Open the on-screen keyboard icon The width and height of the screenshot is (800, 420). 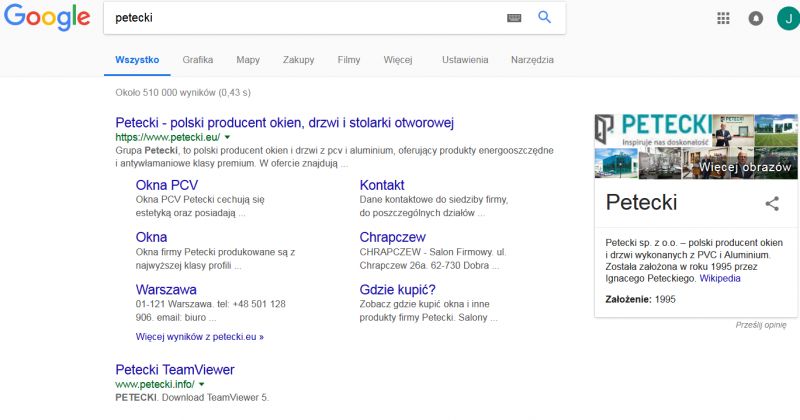pos(514,18)
